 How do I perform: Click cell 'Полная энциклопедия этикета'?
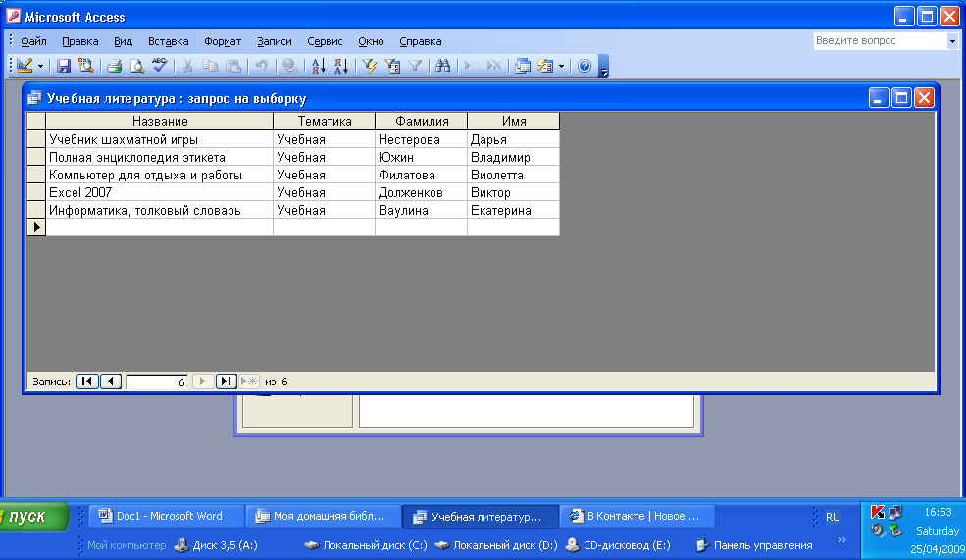click(x=160, y=157)
